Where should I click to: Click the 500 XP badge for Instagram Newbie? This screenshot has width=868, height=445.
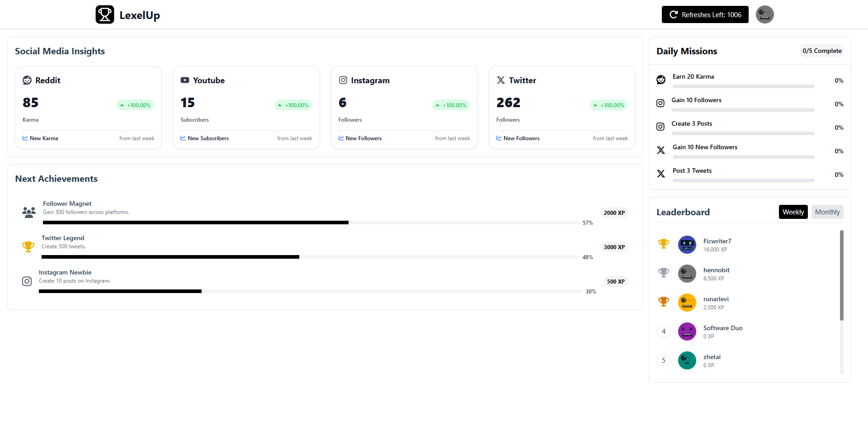[x=616, y=281]
